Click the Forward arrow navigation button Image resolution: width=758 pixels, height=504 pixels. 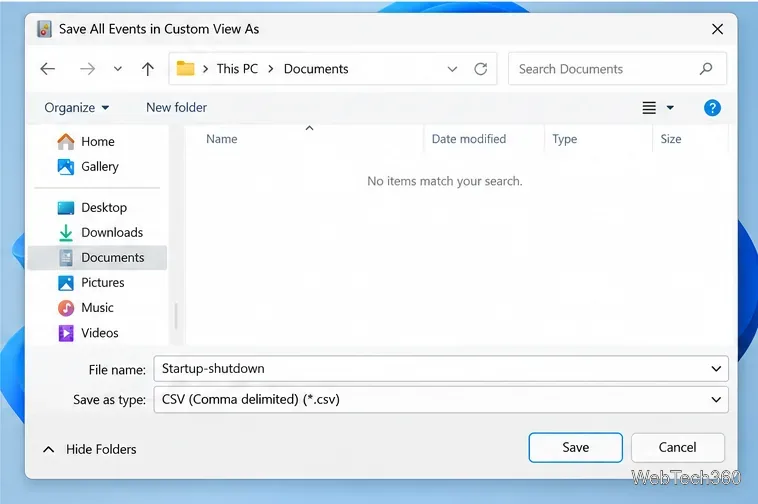click(x=87, y=69)
